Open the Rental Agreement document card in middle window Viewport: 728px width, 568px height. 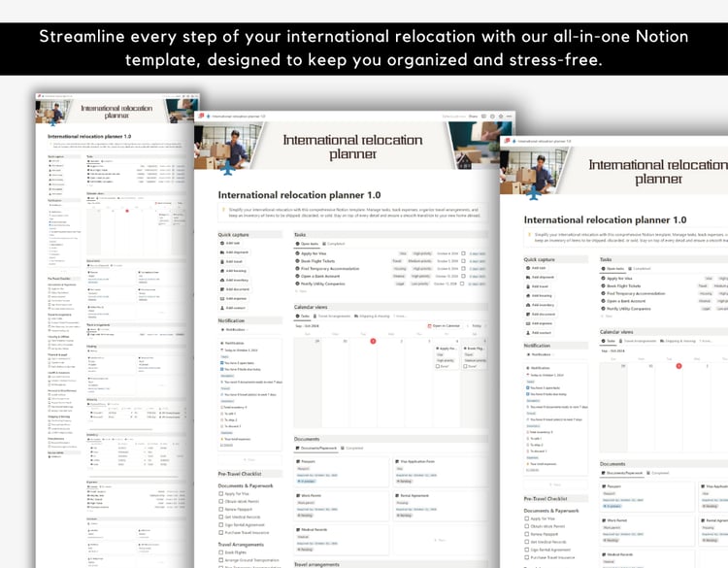(x=439, y=506)
